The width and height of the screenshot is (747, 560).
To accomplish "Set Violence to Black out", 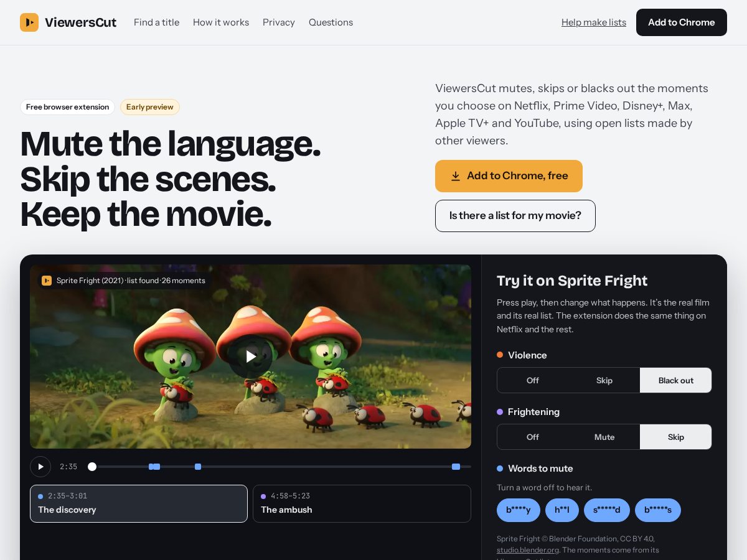I will coord(676,380).
